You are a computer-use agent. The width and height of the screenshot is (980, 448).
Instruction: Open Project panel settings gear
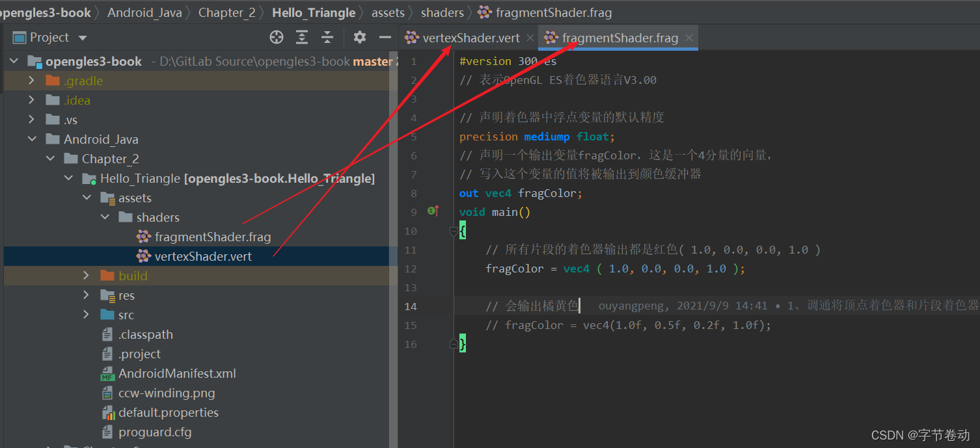pos(360,37)
